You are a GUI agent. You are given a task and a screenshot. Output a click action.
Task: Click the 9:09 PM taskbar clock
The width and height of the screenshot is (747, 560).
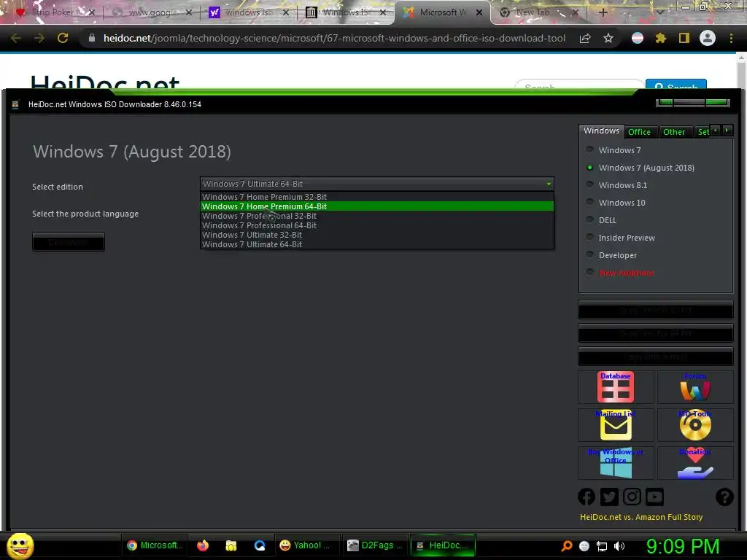[x=682, y=546]
